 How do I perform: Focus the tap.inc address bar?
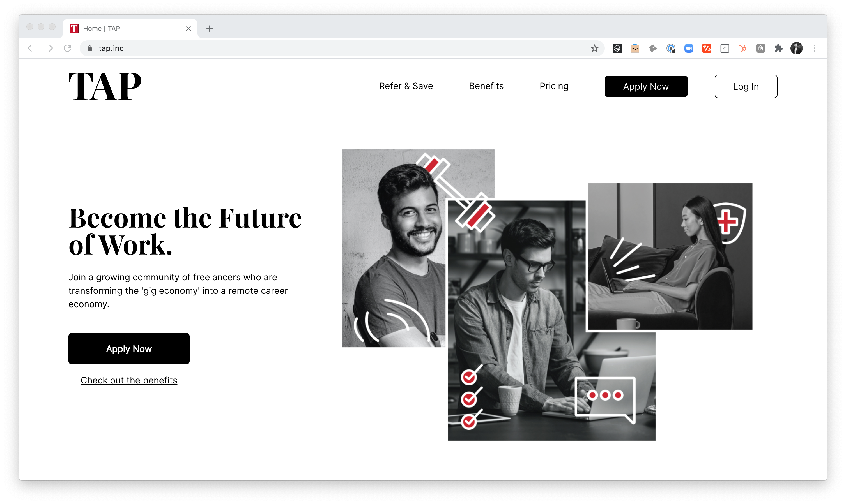(x=340, y=48)
